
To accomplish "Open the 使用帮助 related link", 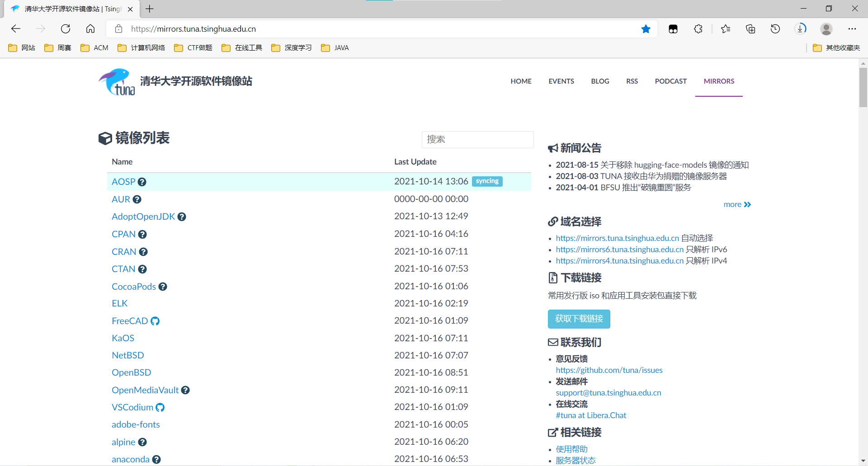I will [x=572, y=449].
